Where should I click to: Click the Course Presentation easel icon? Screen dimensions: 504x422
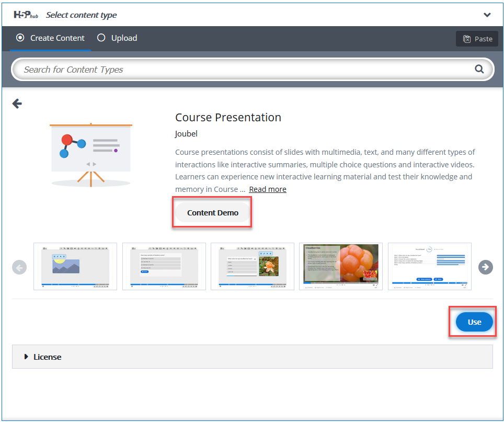(91, 155)
